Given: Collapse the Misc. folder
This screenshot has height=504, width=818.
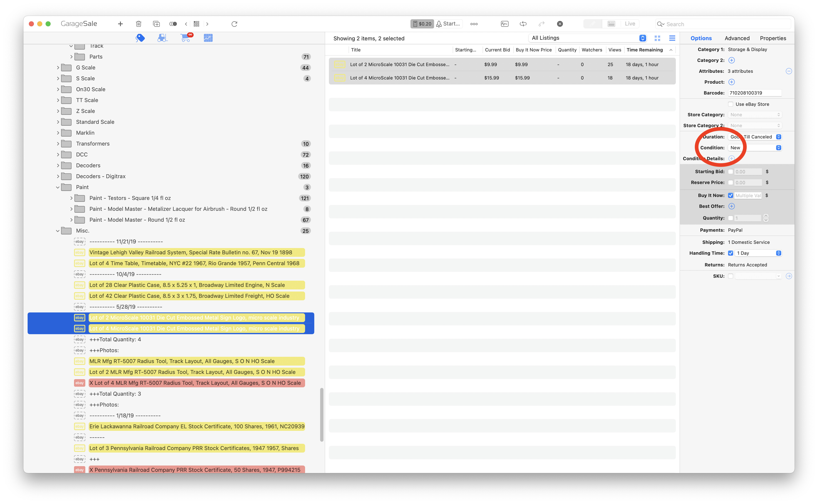Looking at the screenshot, I should click(x=58, y=231).
